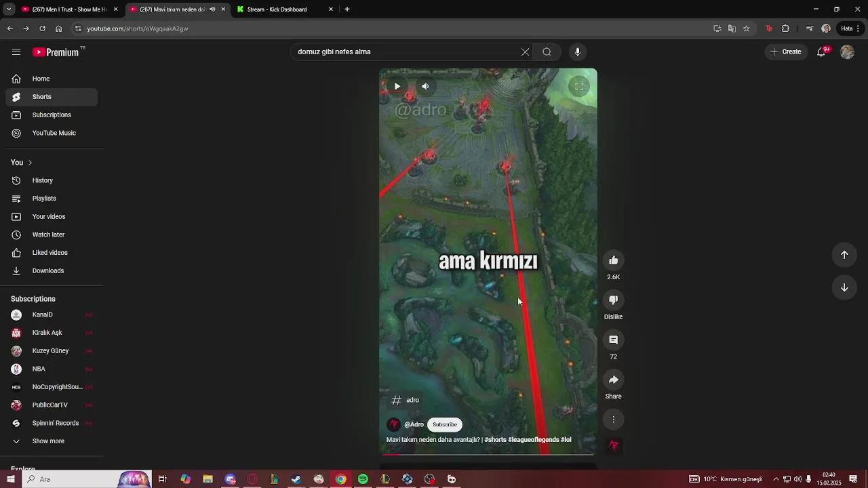The image size is (868, 488).
Task: Open PublicCarTV subscription channel
Action: tap(52, 405)
